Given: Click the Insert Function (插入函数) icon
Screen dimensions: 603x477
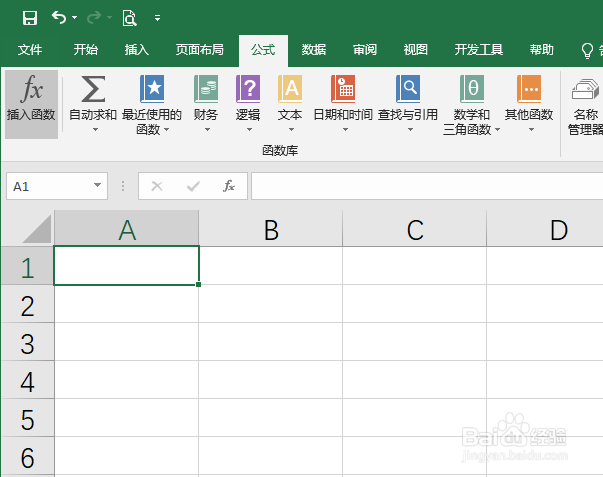Looking at the screenshot, I should pyautogui.click(x=31, y=91).
